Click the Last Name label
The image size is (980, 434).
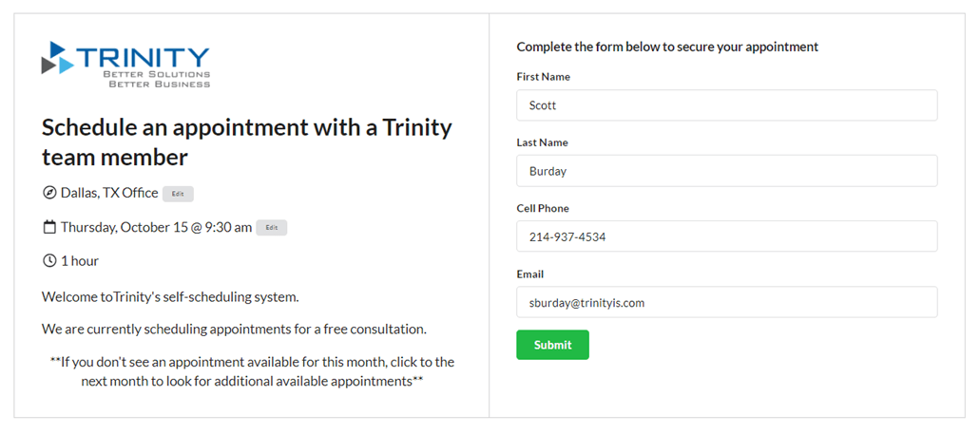(542, 142)
